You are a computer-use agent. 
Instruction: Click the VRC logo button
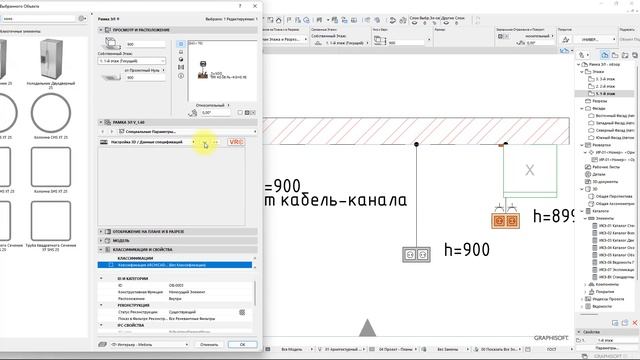(x=236, y=142)
